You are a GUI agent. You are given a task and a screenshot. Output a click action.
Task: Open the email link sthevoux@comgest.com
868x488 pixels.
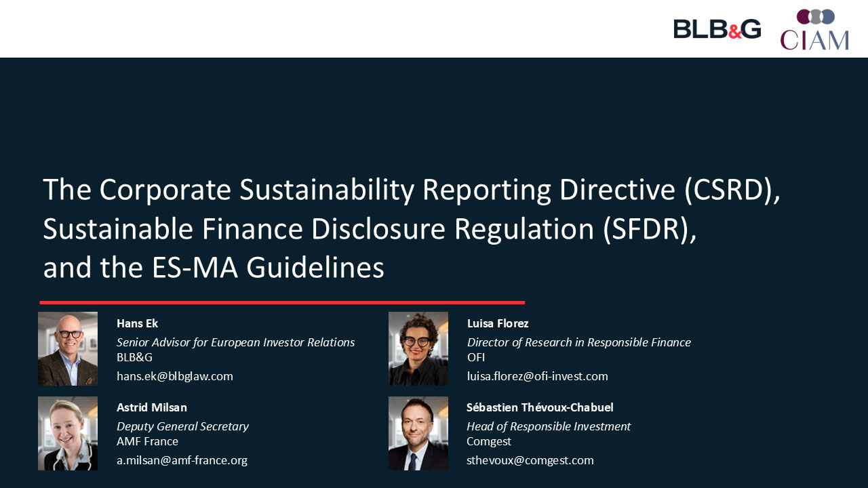[530, 461]
